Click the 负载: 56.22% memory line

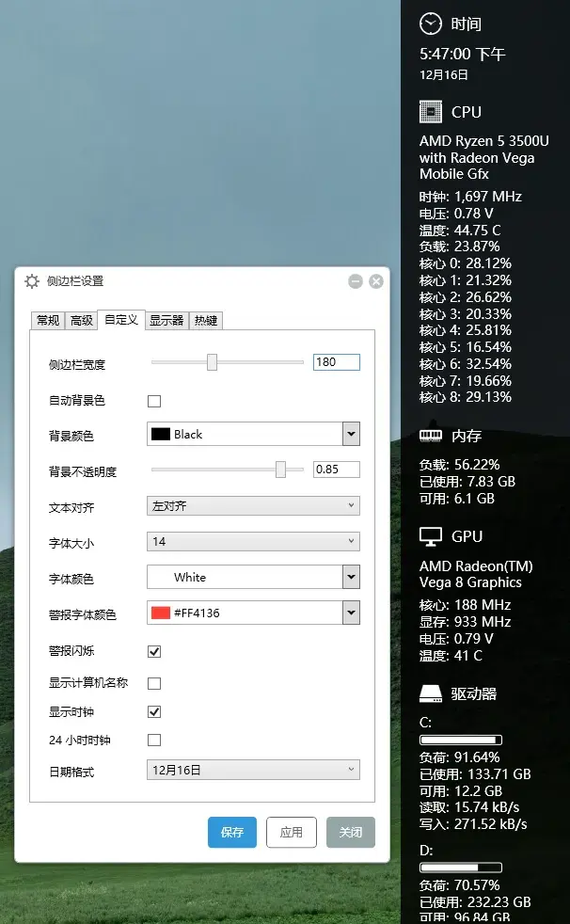(460, 465)
